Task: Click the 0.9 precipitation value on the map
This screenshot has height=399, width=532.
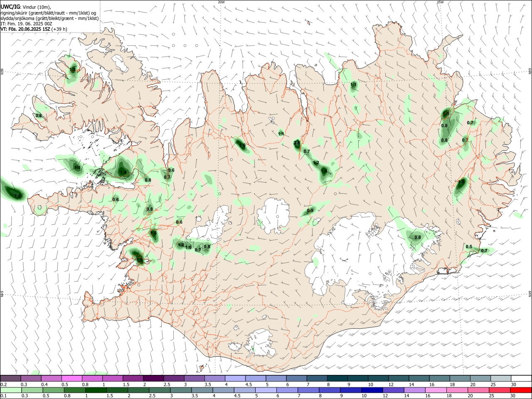Action: pyautogui.click(x=310, y=211)
